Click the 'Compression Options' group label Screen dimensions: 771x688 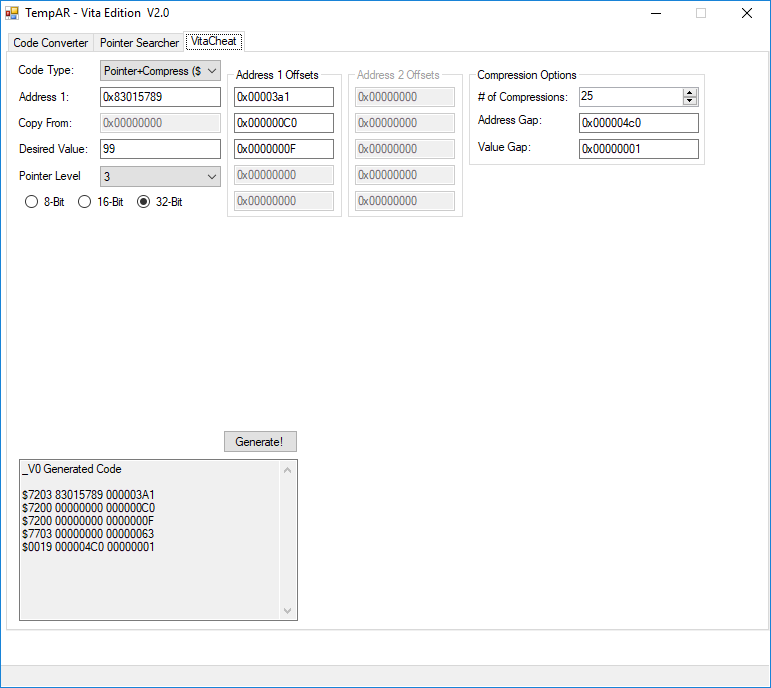(527, 75)
